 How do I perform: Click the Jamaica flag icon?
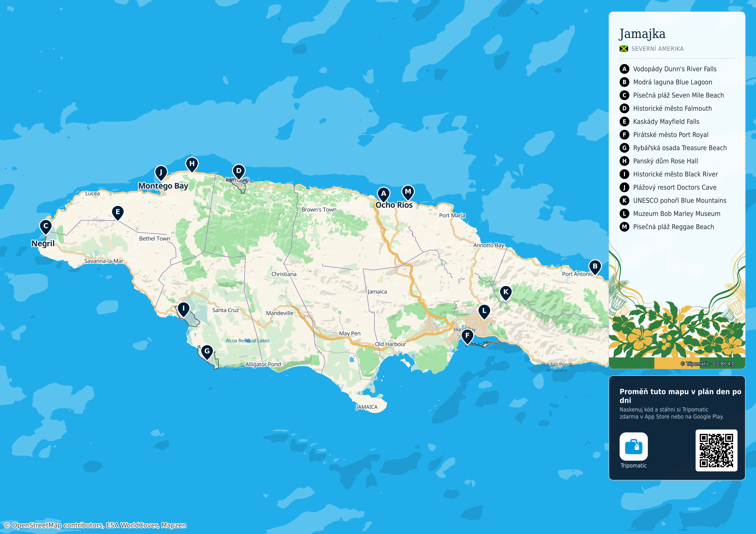pyautogui.click(x=624, y=49)
